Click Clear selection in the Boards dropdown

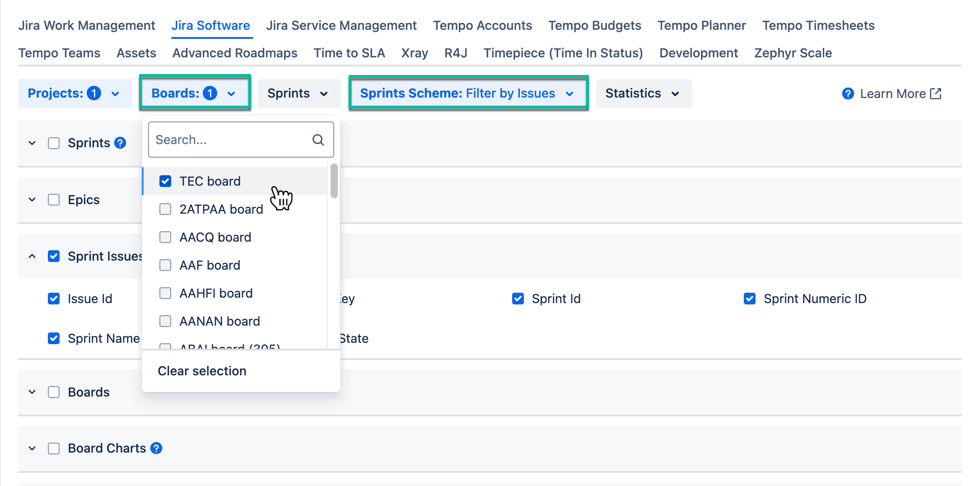(202, 371)
